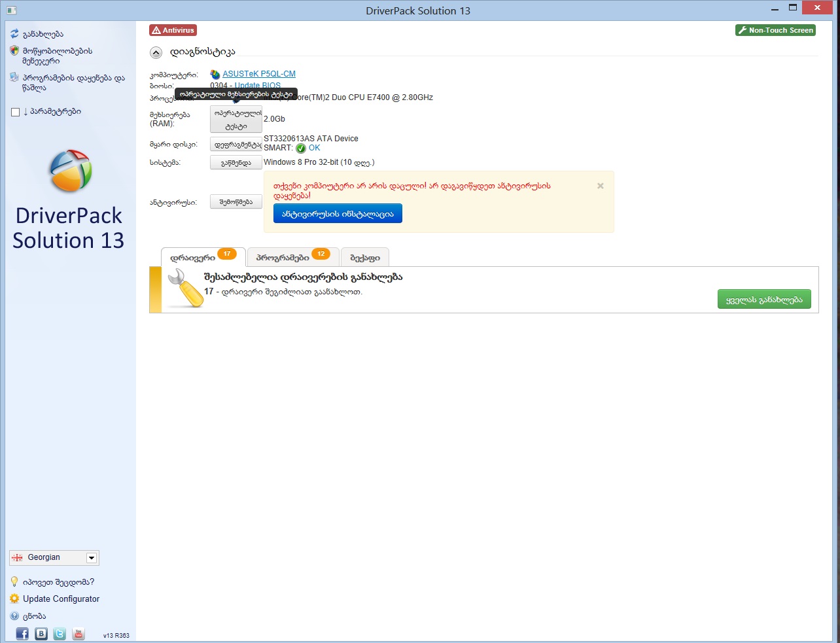
Task: Open the Facebook page icon
Action: point(22,633)
